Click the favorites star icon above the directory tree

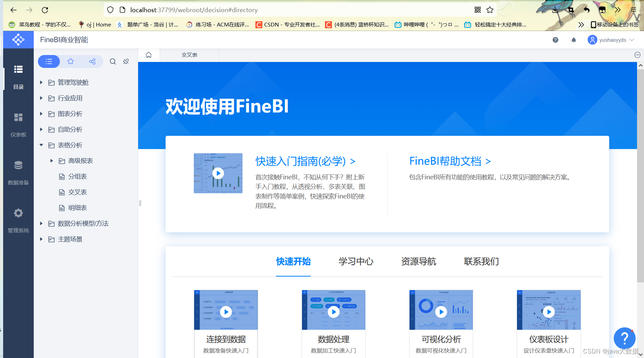click(x=71, y=61)
